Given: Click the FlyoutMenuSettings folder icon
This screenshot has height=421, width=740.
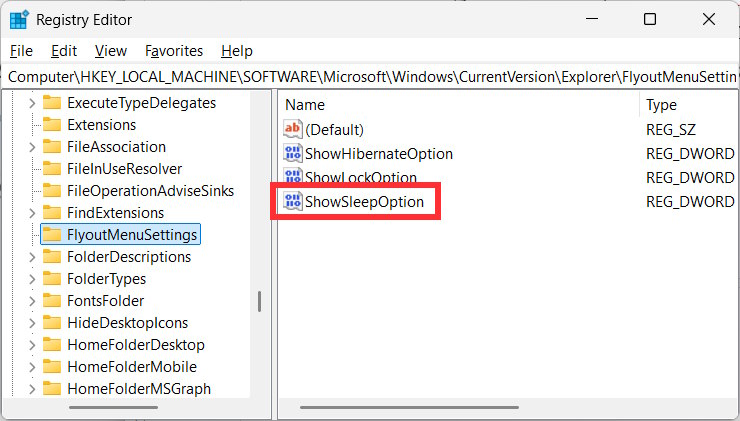Looking at the screenshot, I should [x=52, y=235].
